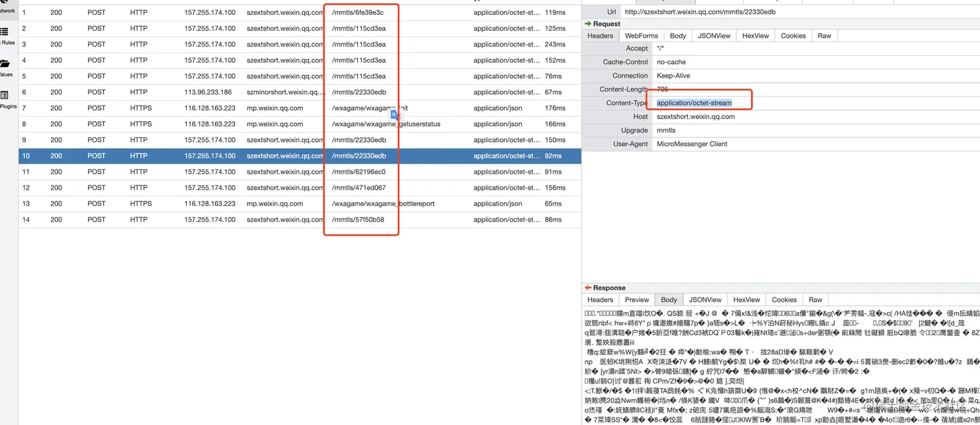Click the Google Translate popup icon
Image resolution: width=980 pixels, height=425 pixels.
point(394,115)
